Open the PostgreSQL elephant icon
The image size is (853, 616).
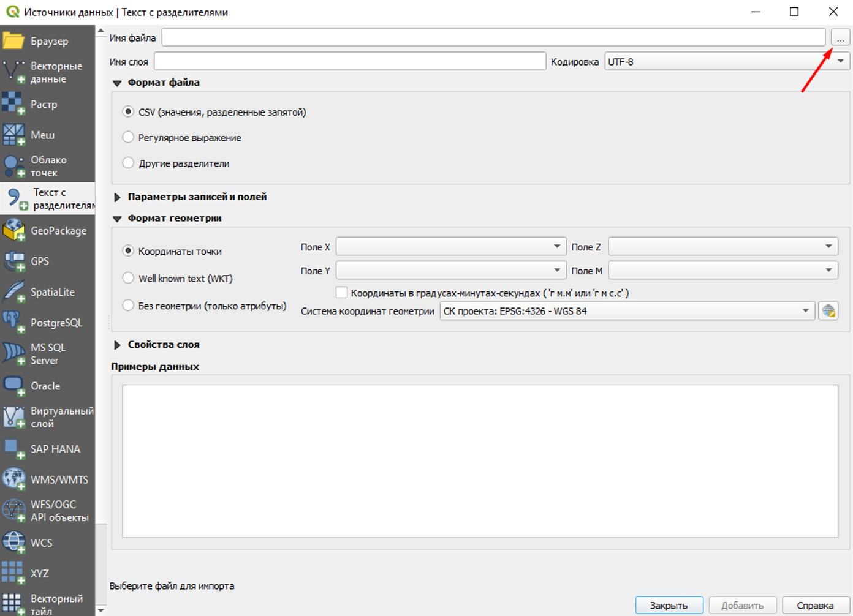click(13, 323)
